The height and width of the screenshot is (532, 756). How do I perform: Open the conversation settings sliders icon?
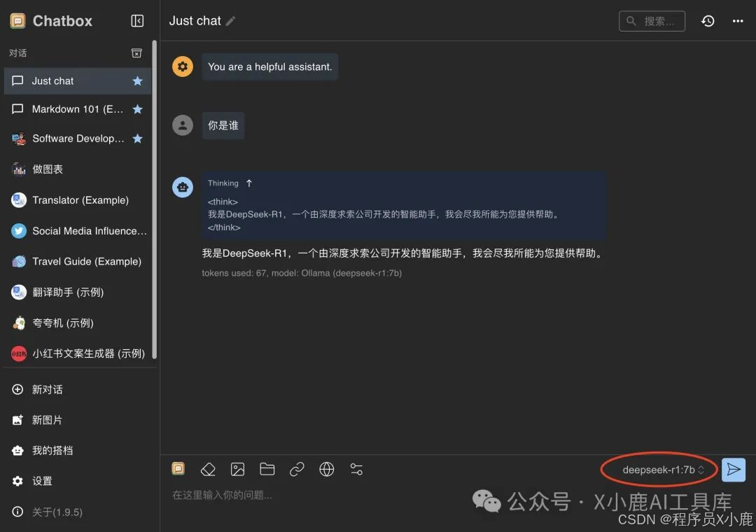[356, 469]
